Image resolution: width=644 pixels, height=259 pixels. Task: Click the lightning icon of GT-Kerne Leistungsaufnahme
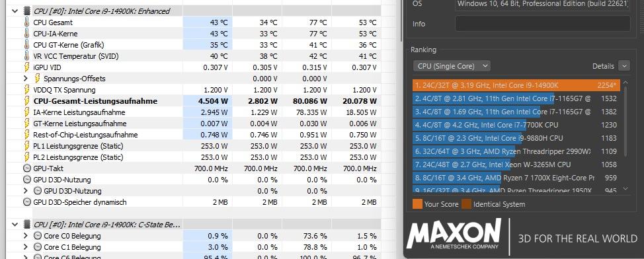(27, 124)
